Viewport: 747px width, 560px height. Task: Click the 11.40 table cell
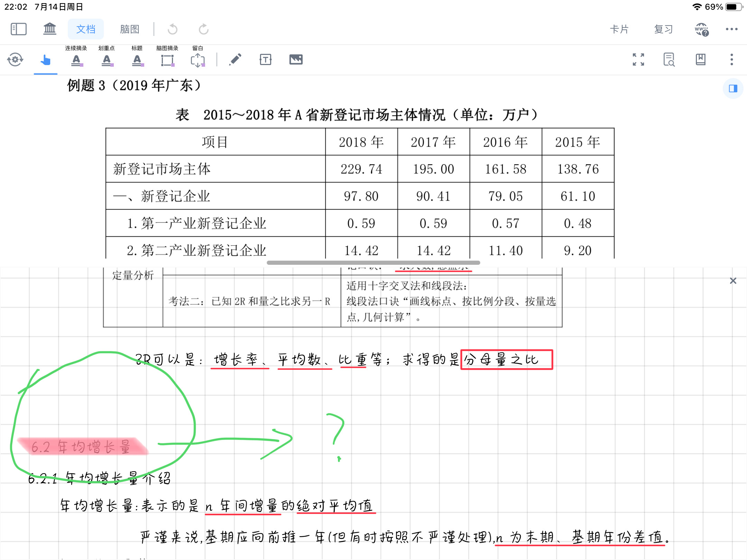[x=506, y=248]
